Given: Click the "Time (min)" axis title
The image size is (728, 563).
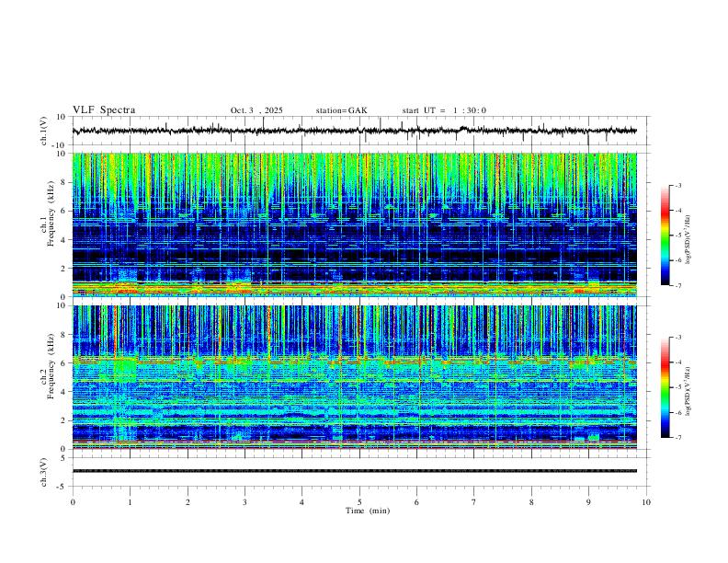Looking at the screenshot, I should coord(368,511).
